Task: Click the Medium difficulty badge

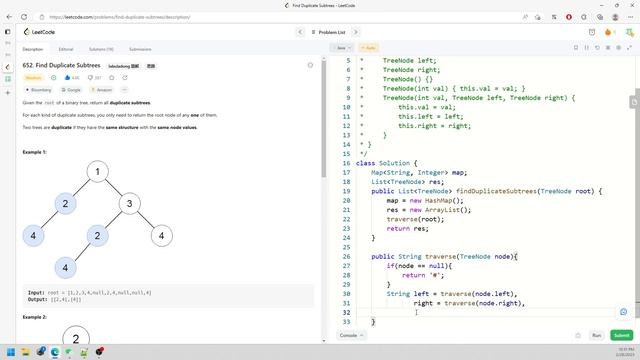Action: click(x=33, y=78)
